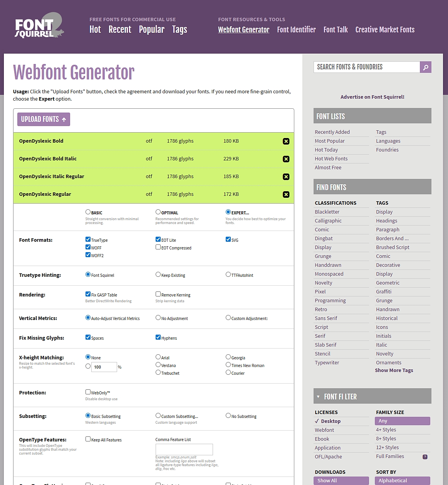
Task: Select No Subsetting option
Action: click(228, 416)
